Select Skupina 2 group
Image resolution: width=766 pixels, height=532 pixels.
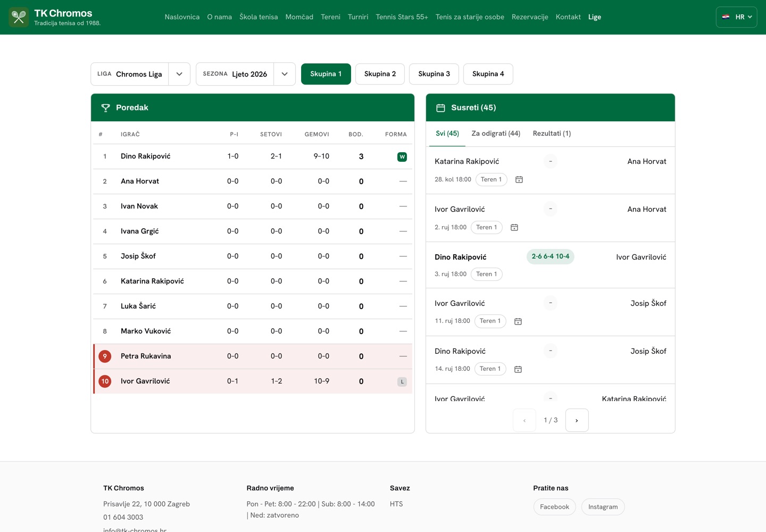coord(380,74)
